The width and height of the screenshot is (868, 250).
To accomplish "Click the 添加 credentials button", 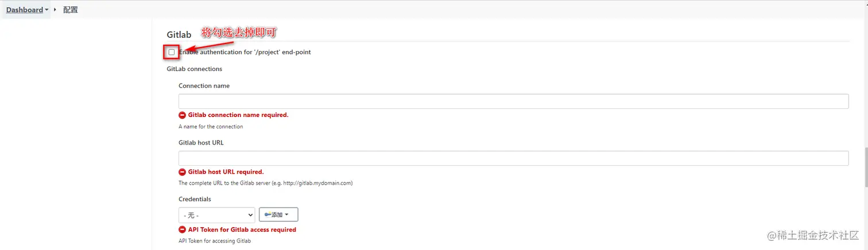I will 278,214.
